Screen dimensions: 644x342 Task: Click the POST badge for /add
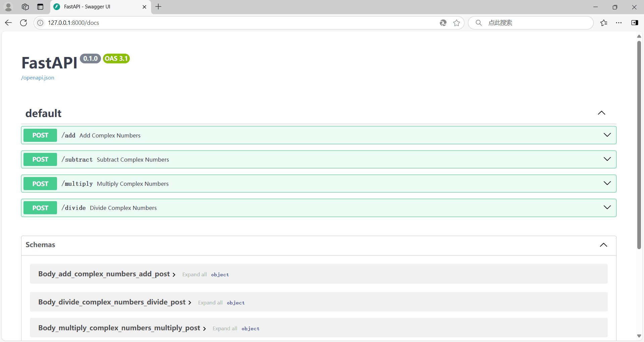[x=40, y=135]
